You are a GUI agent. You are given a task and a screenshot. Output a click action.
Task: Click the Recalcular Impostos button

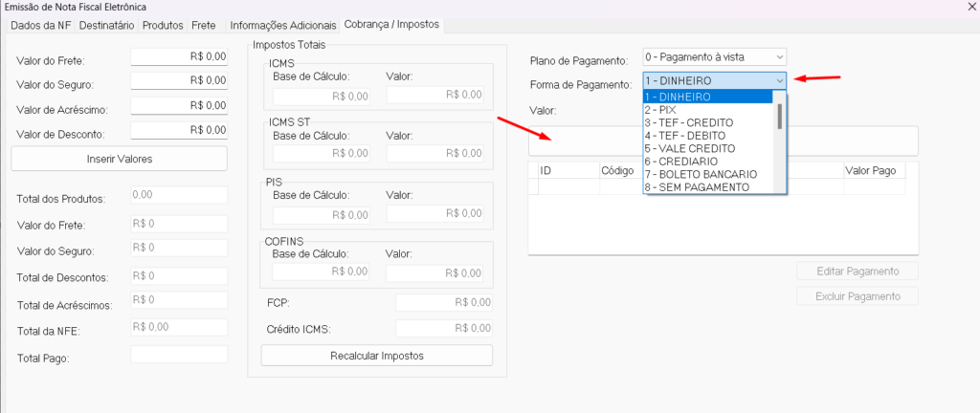point(376,356)
